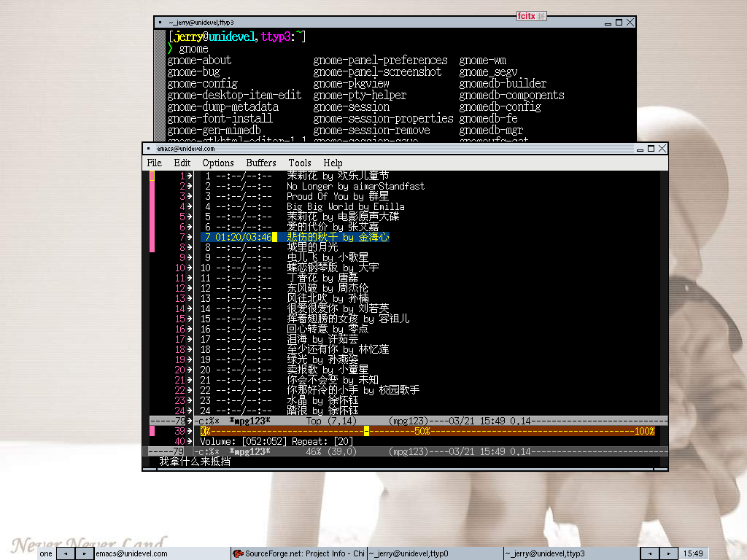This screenshot has height=560, width=747.
Task: Switch to emacs@unidevel.com in the taskbar
Action: tap(162, 553)
